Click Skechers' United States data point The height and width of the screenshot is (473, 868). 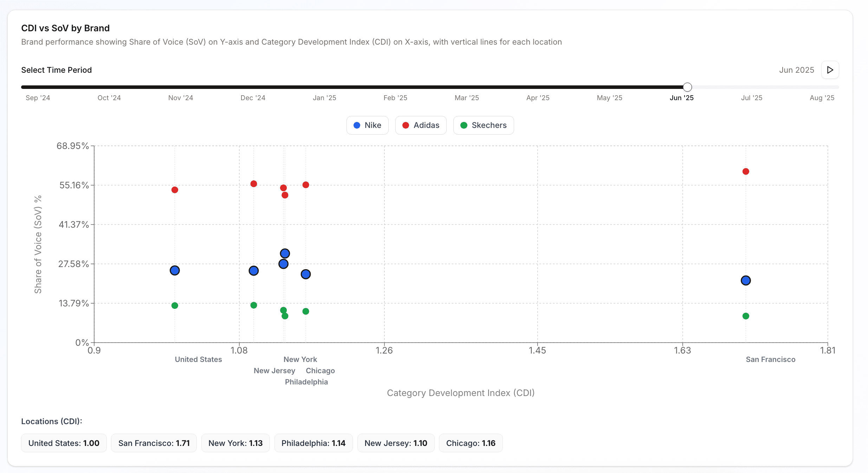[x=175, y=305]
